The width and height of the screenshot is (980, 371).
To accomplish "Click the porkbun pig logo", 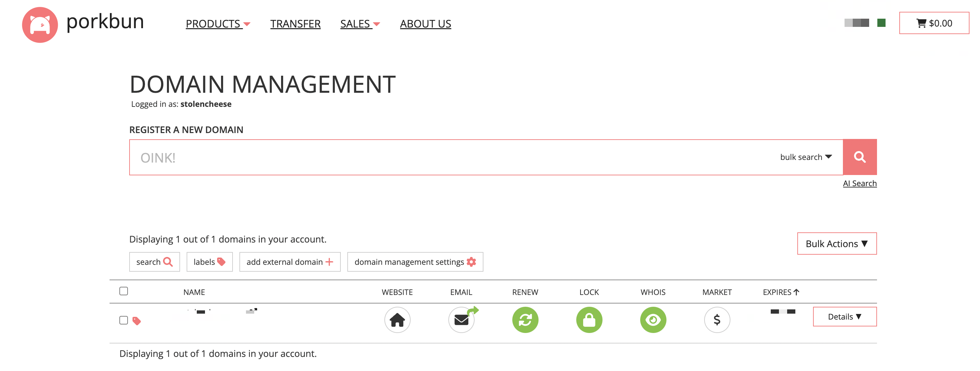I will coord(40,25).
